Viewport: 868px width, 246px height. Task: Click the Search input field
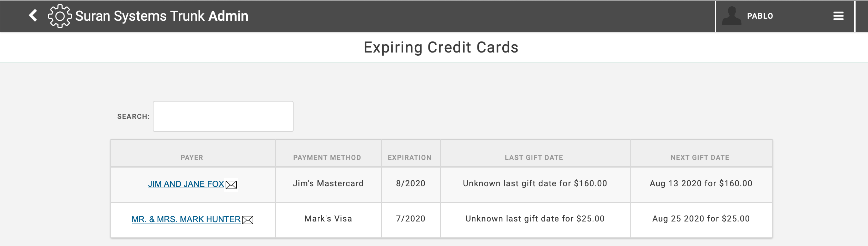click(x=223, y=116)
